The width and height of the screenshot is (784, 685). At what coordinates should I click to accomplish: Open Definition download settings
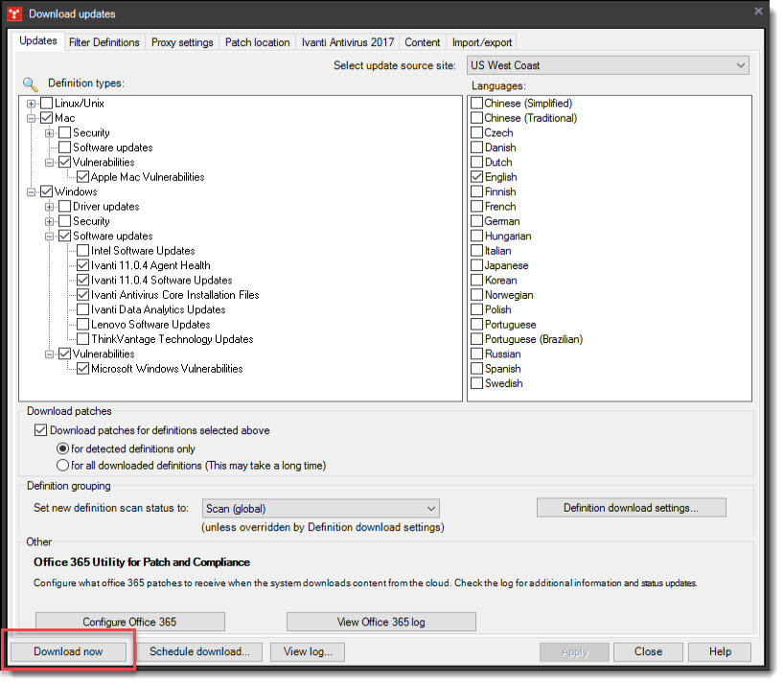[x=631, y=508]
